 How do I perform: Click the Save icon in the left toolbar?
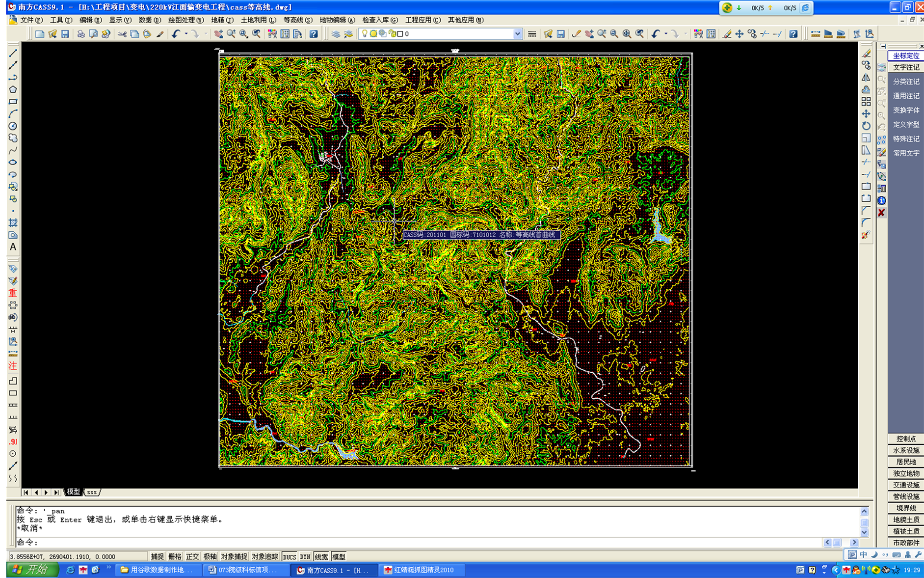[x=65, y=34]
